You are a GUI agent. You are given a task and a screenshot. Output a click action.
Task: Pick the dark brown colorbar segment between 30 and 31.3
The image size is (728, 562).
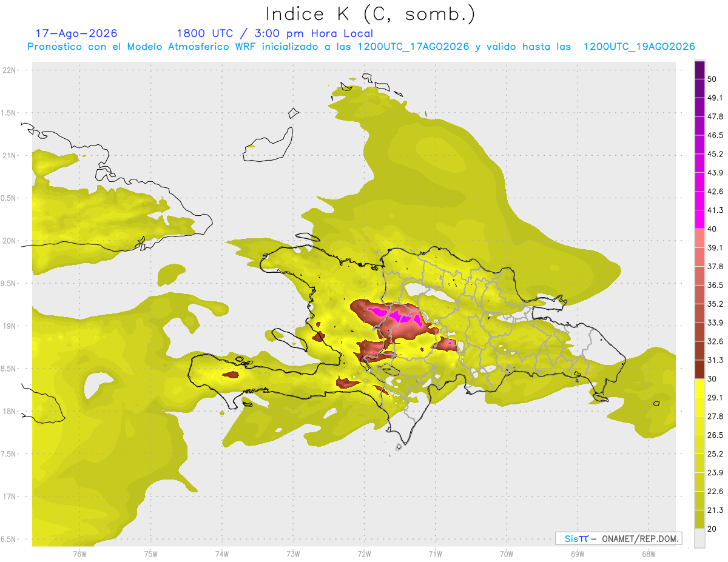point(700,369)
